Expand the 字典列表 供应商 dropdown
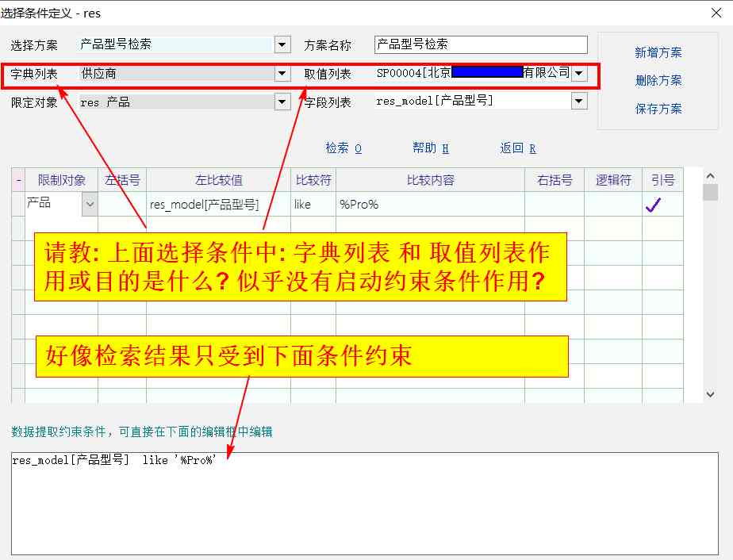Viewport: 733px width, 560px height. [x=282, y=74]
